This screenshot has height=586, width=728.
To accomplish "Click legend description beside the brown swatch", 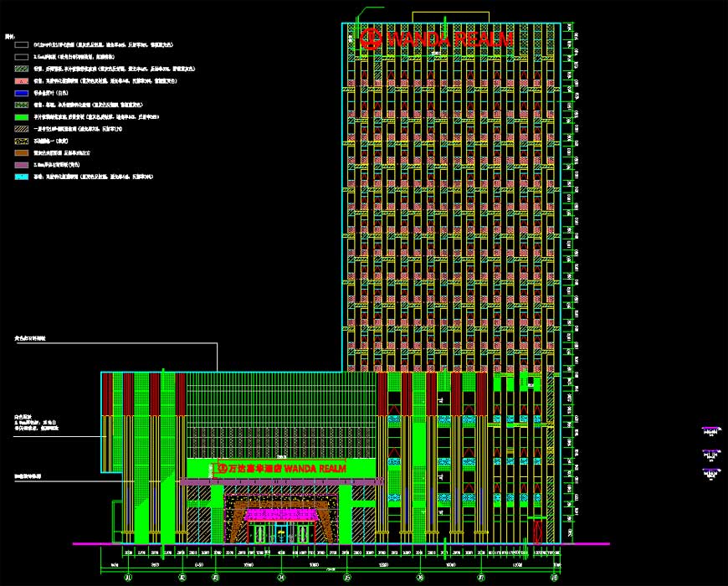I will 62,152.
